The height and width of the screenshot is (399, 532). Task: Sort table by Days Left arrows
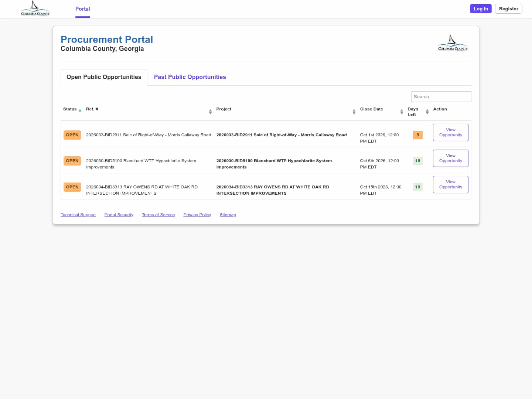click(x=427, y=112)
